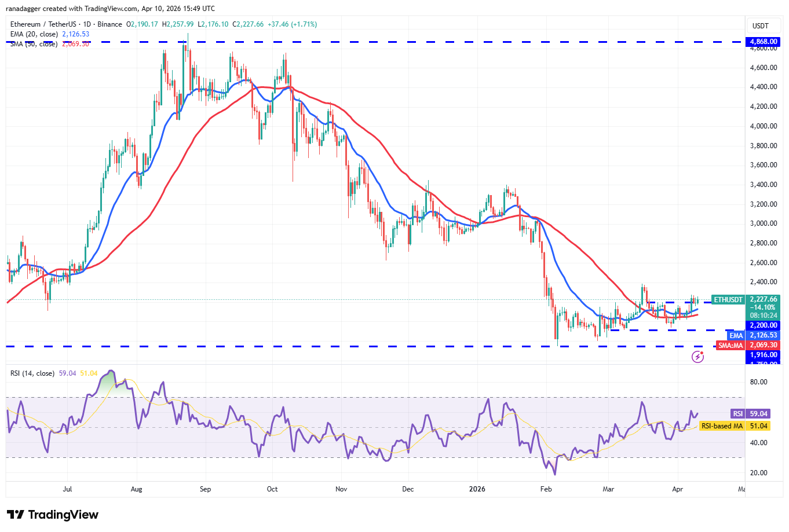The image size is (789, 532).
Task: Click the 2026 label on time axis
Action: (x=477, y=489)
